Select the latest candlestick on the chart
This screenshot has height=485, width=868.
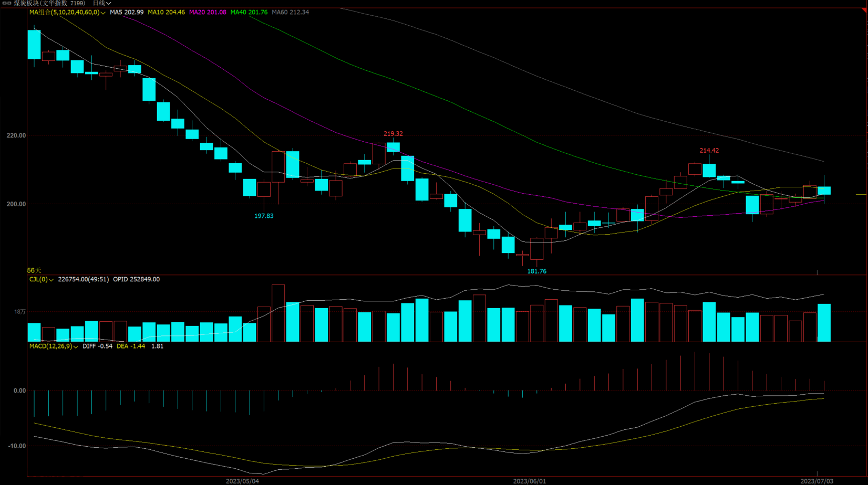click(x=824, y=191)
